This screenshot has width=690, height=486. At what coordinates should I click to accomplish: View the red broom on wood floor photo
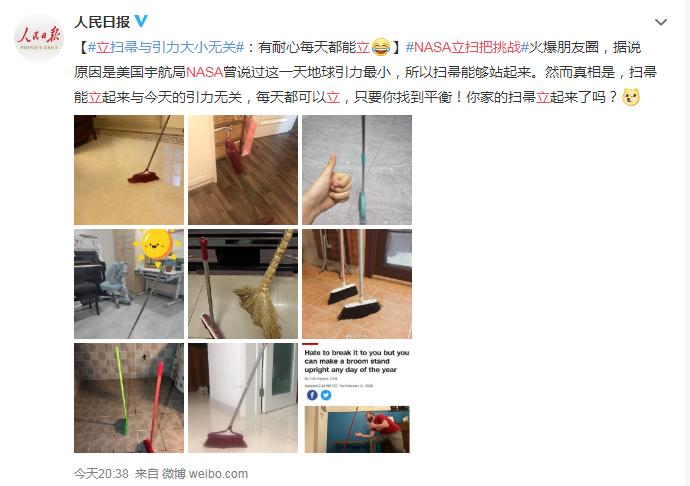point(243,170)
